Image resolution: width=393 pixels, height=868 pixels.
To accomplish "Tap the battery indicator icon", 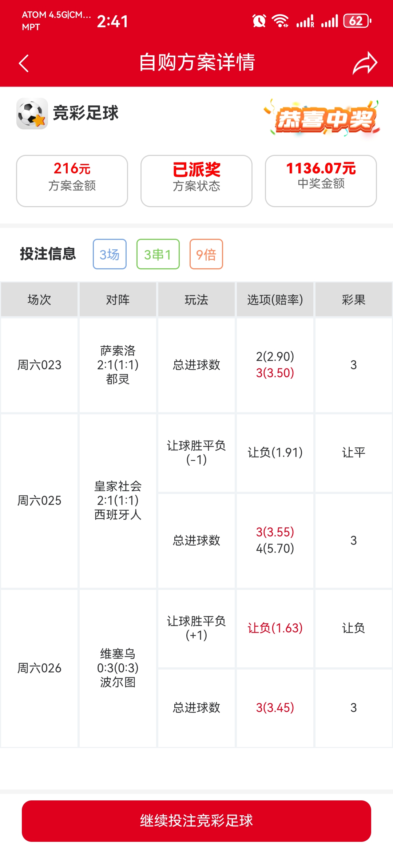I will tap(357, 21).
